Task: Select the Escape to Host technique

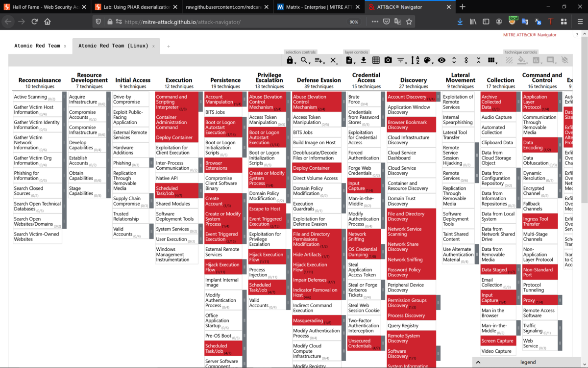Action: (x=267, y=209)
